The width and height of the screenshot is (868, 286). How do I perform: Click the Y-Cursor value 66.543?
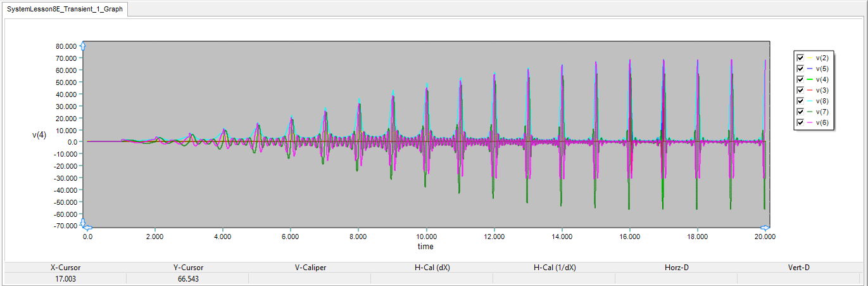click(187, 278)
